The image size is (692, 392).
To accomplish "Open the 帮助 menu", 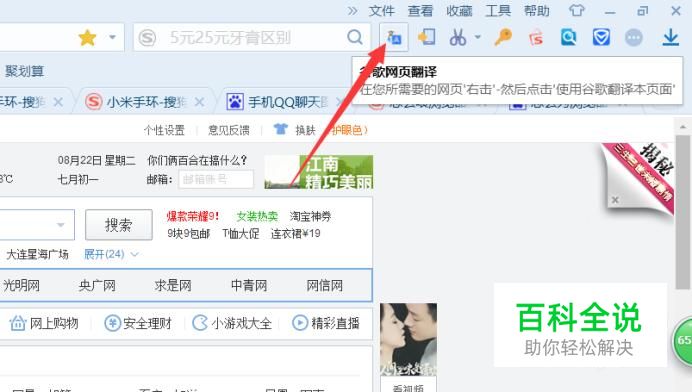I will [x=537, y=11].
